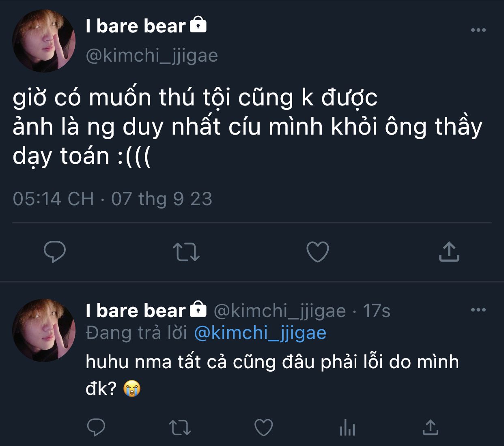Share the main tweet

coord(449,251)
